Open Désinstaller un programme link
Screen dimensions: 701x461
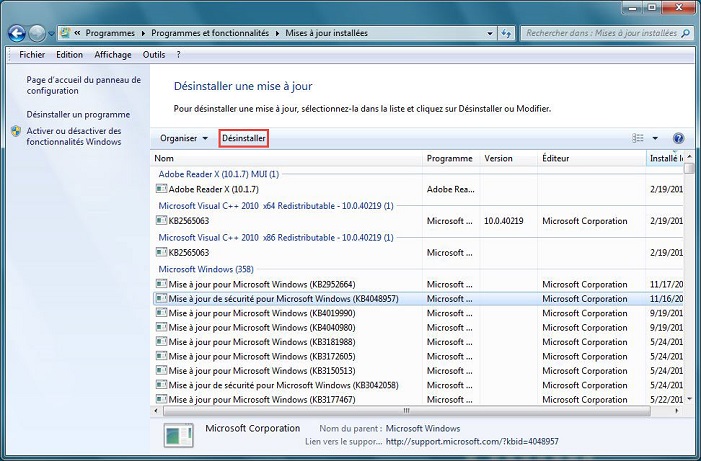click(x=78, y=114)
